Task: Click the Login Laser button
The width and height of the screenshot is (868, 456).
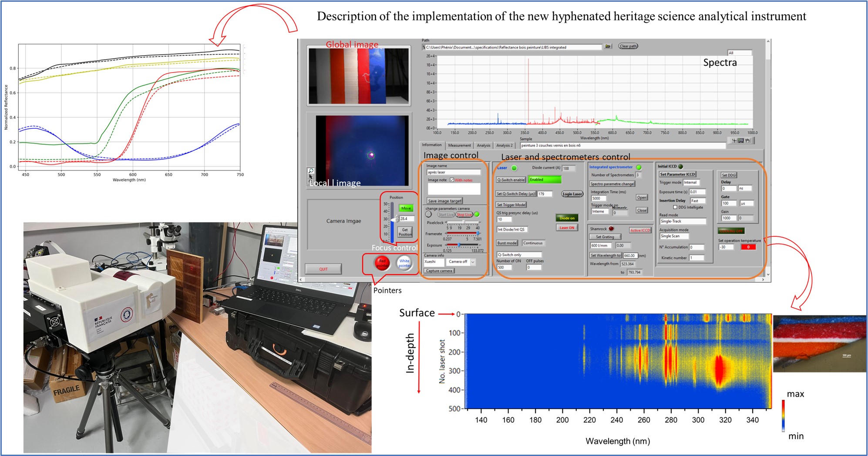Action: 572,194
